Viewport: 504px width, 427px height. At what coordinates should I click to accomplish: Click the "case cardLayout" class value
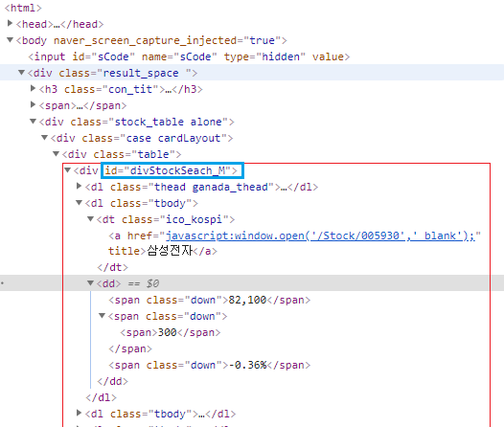coord(173,139)
